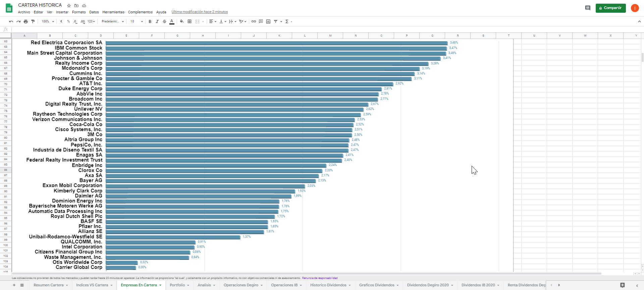Open the fill color picker
The height and width of the screenshot is (290, 644).
[182, 21]
